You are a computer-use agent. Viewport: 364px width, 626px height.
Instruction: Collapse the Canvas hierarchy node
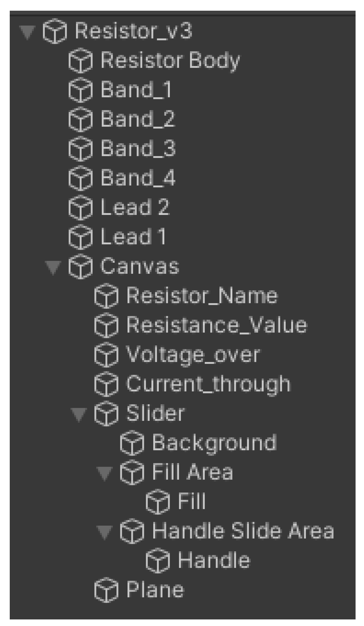[x=53, y=267]
